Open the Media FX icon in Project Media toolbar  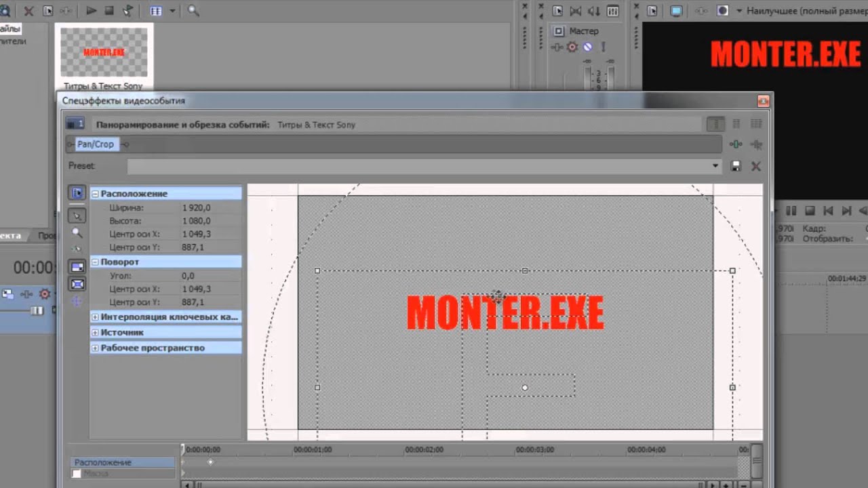[x=66, y=11]
